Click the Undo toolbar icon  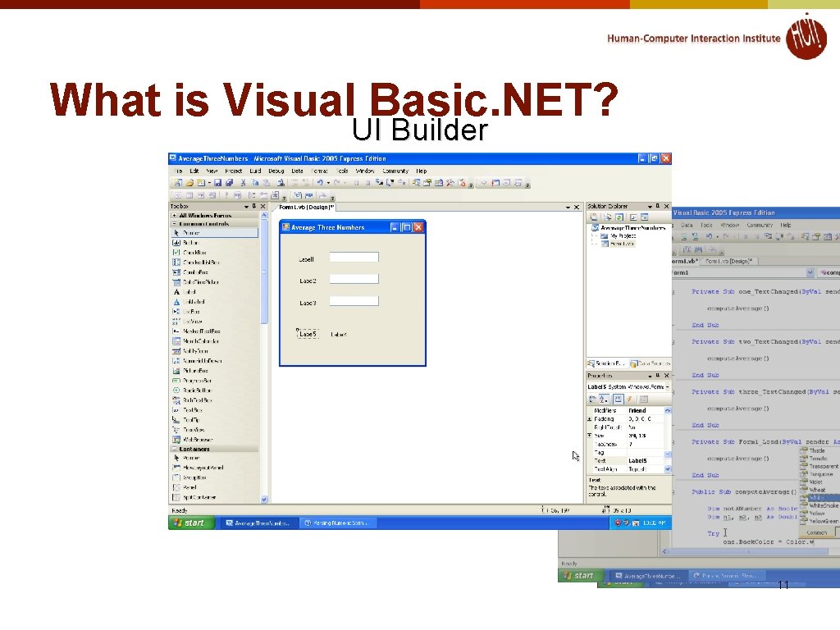[x=320, y=183]
